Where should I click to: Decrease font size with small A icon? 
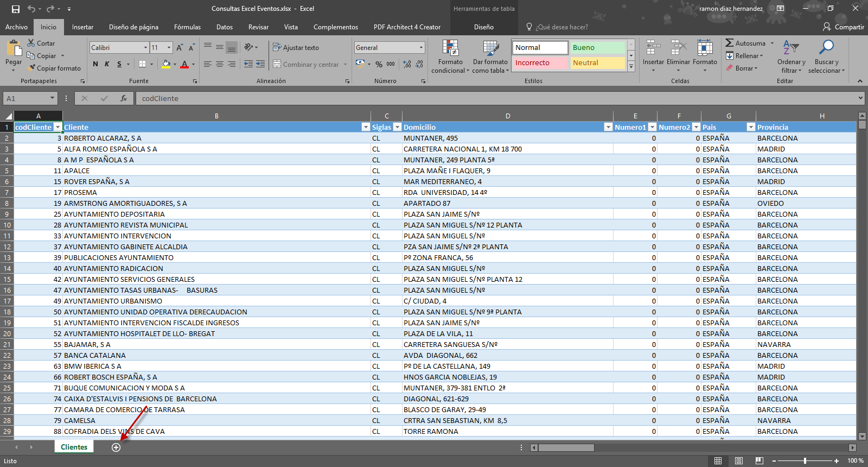click(x=192, y=48)
